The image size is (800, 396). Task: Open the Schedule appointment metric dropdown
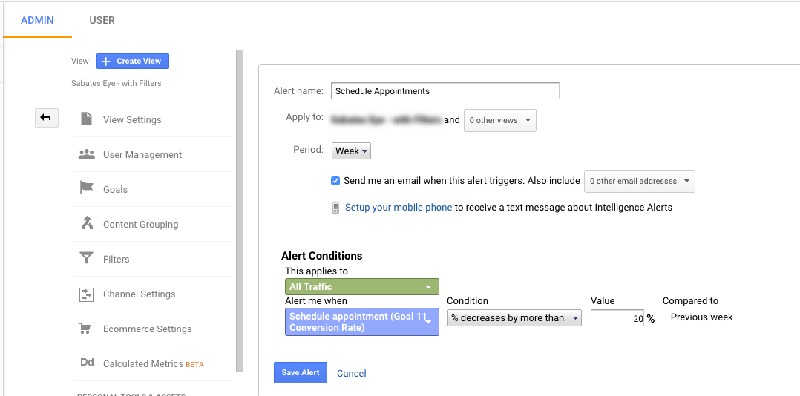point(362,322)
